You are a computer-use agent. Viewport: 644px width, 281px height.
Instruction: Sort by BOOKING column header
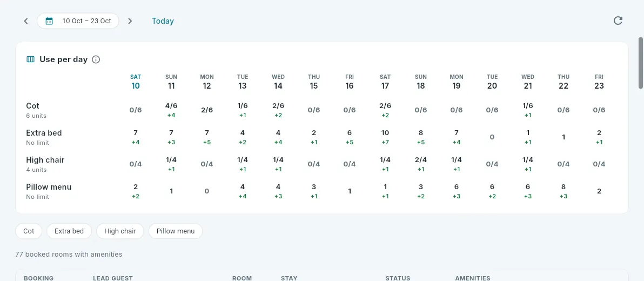tap(38, 278)
